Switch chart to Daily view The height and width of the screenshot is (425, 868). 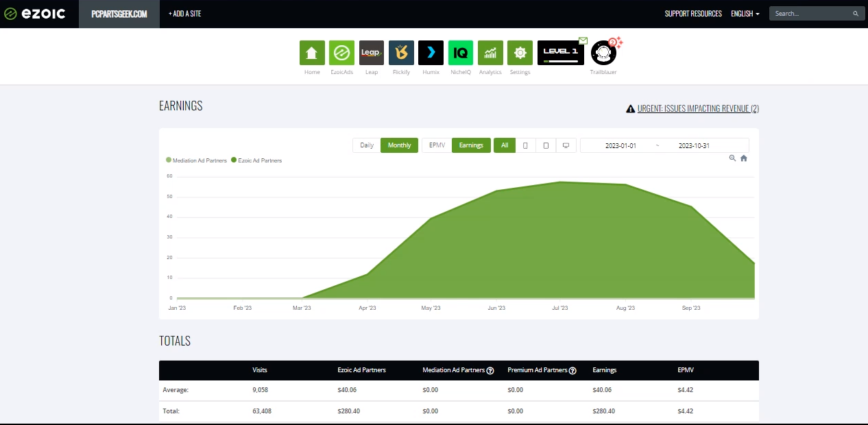[367, 145]
